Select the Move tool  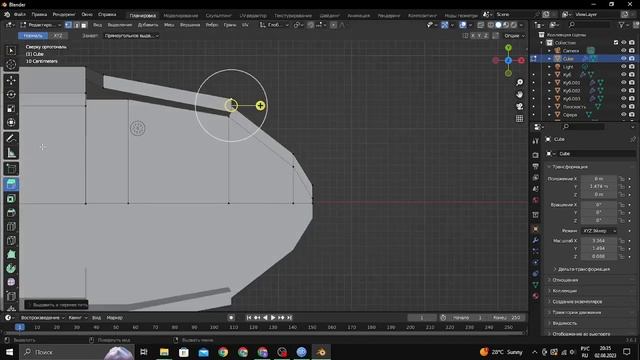(x=11, y=80)
